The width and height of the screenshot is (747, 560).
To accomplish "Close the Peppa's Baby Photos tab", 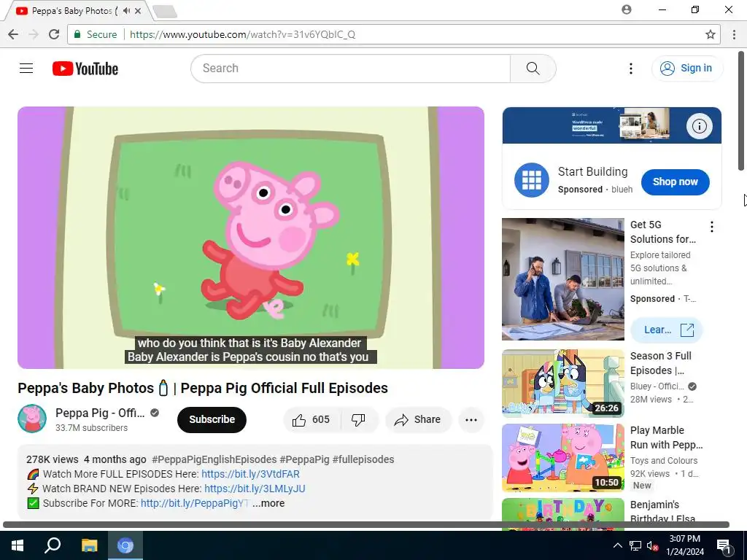I will pos(138,10).
